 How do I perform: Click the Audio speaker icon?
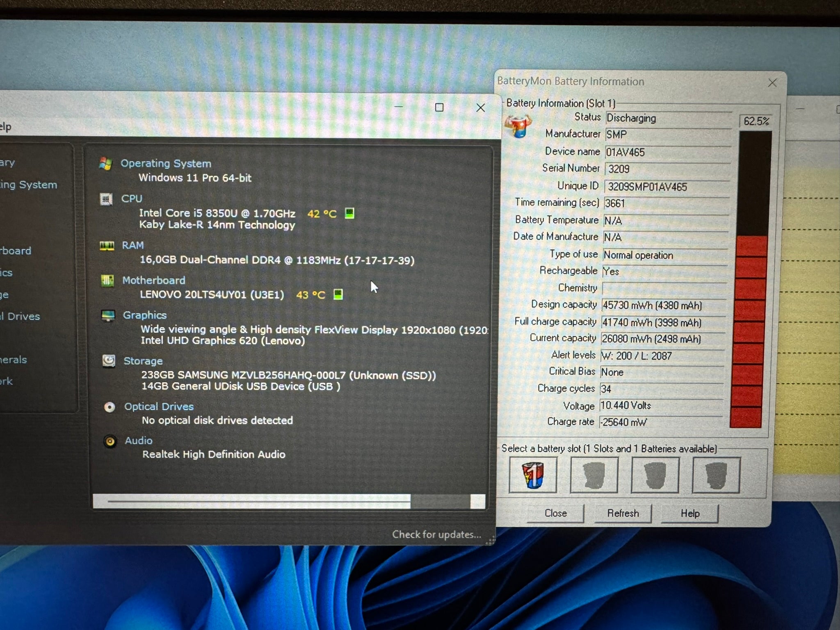110,441
